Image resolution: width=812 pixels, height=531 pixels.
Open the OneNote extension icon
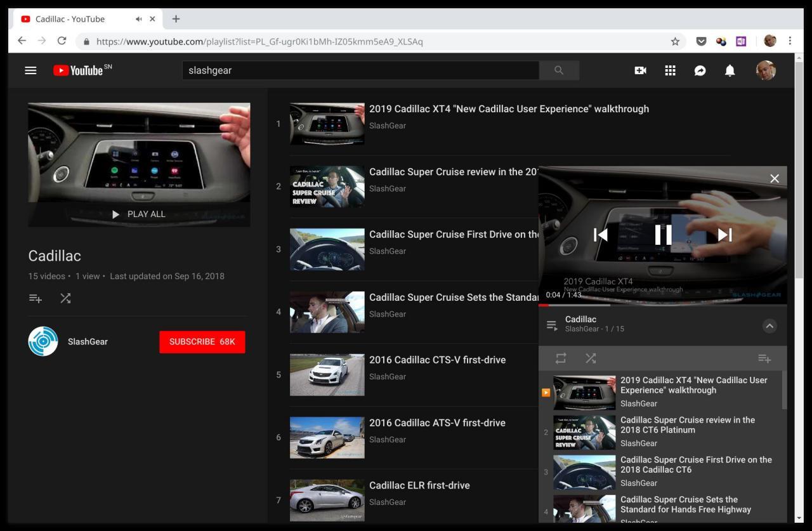[741, 41]
